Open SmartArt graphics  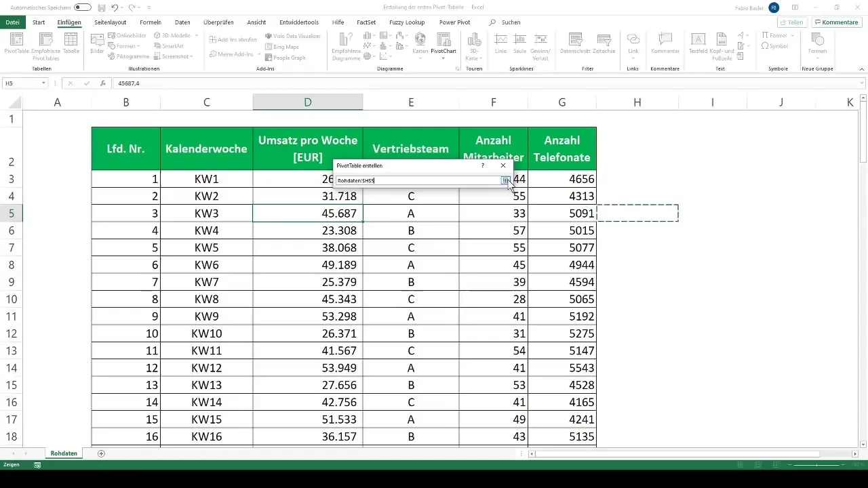coord(168,46)
